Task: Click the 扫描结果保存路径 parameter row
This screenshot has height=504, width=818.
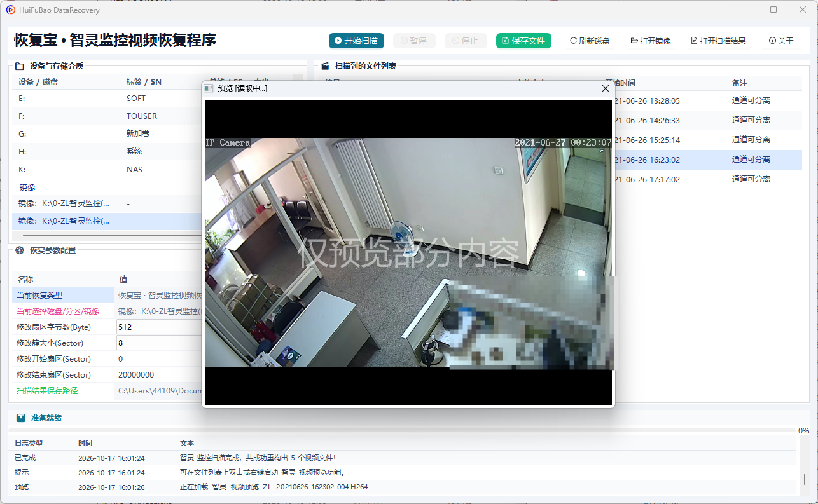Action: point(107,390)
